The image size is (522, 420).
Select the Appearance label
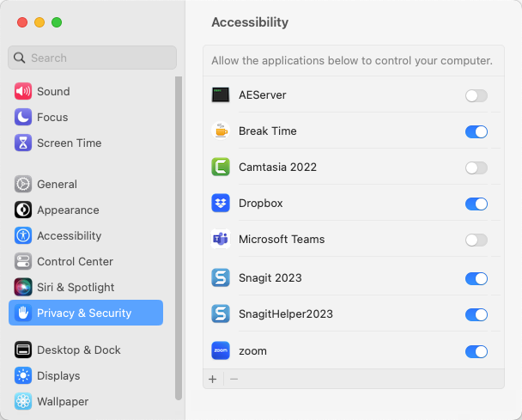(x=68, y=210)
